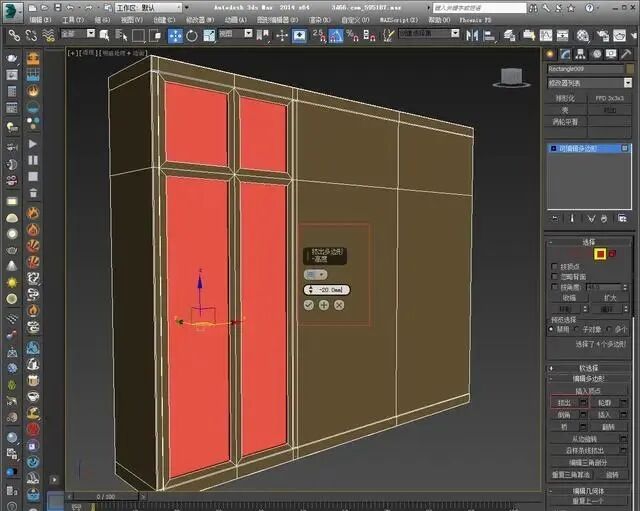Select the 子对象 preview selection radio
Screen dimensions: 640x511
[577, 329]
